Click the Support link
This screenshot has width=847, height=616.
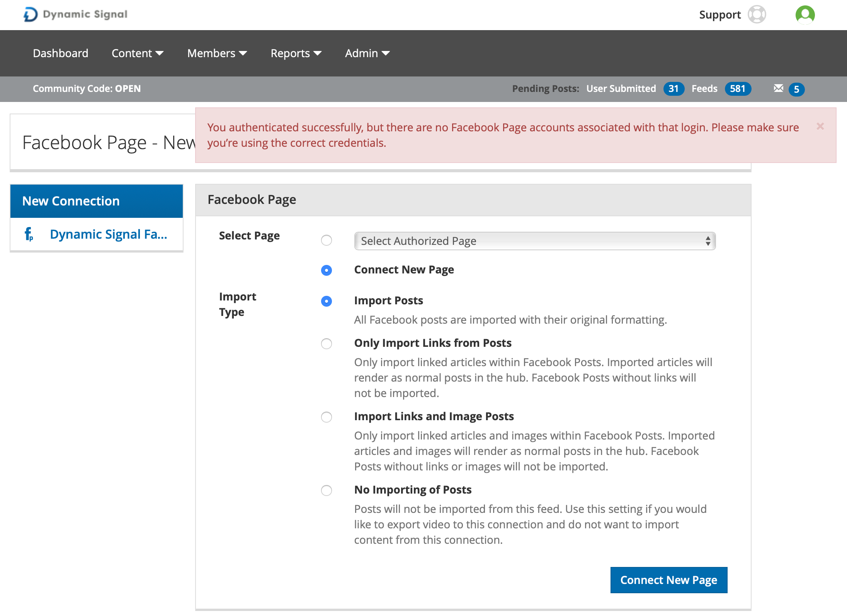pos(720,15)
